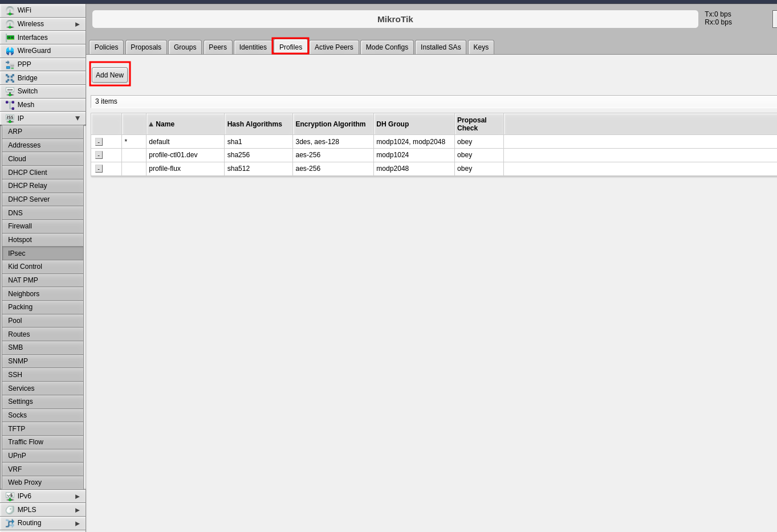Select the Interfaces icon in the menu
Viewport: 777px width, 532px height.
point(10,38)
